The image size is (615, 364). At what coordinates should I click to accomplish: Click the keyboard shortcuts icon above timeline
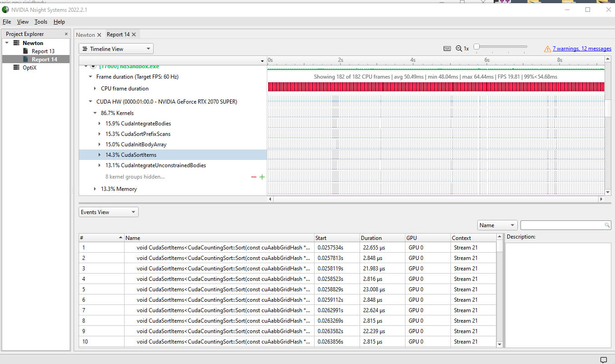[x=447, y=49]
